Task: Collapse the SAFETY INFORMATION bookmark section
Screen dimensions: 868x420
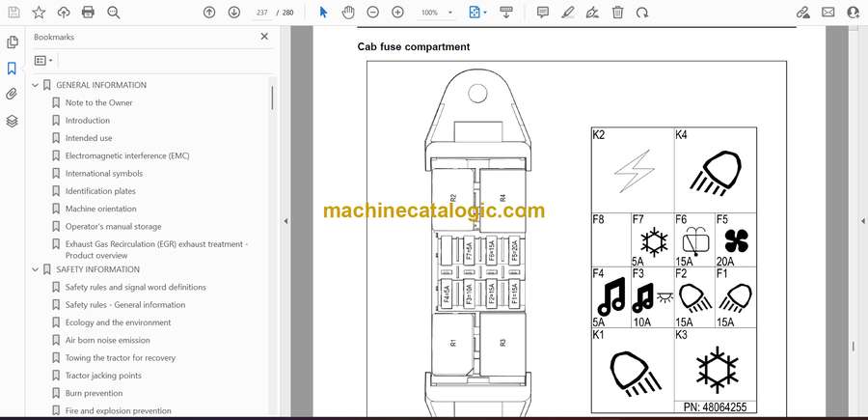Action: (x=36, y=269)
